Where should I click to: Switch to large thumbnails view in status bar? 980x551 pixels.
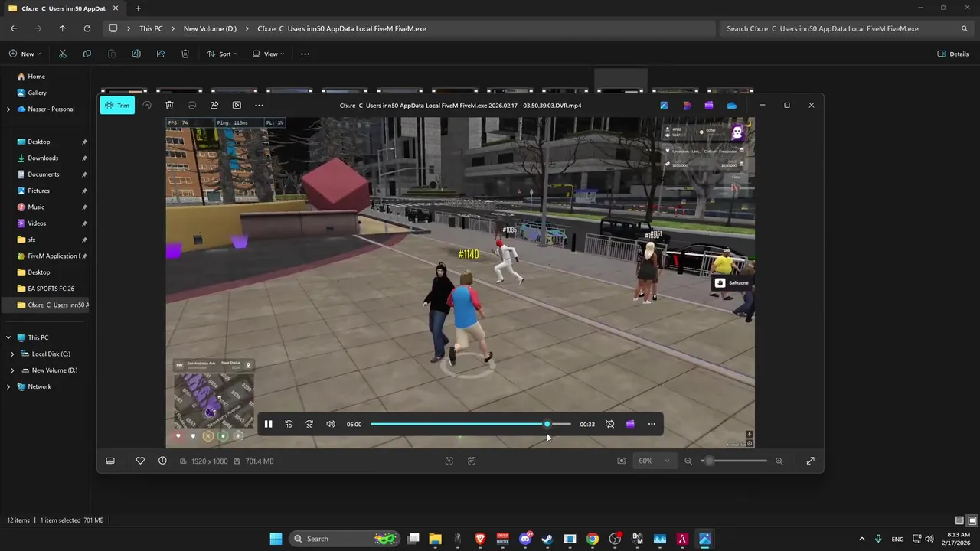971,520
